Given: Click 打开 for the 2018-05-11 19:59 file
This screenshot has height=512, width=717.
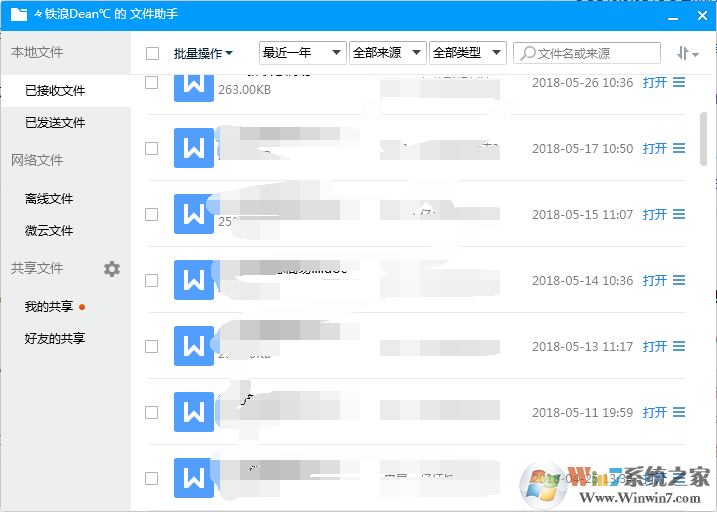Looking at the screenshot, I should pyautogui.click(x=655, y=412).
